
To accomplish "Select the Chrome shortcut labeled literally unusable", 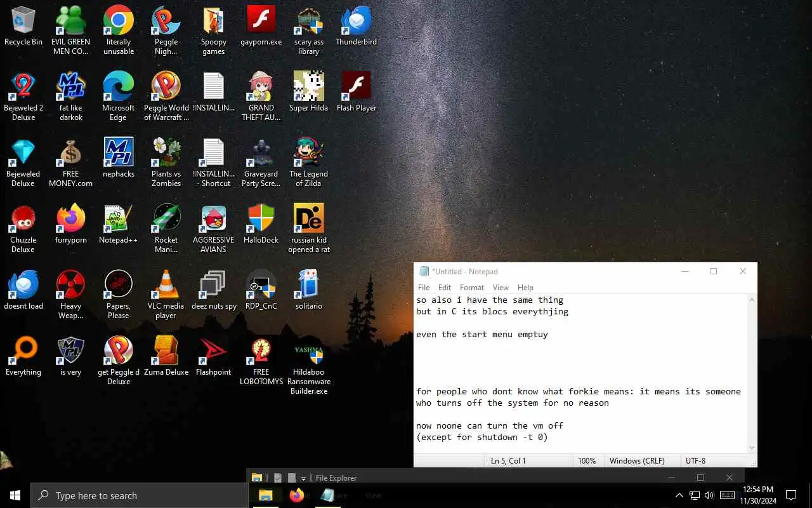I will click(119, 30).
